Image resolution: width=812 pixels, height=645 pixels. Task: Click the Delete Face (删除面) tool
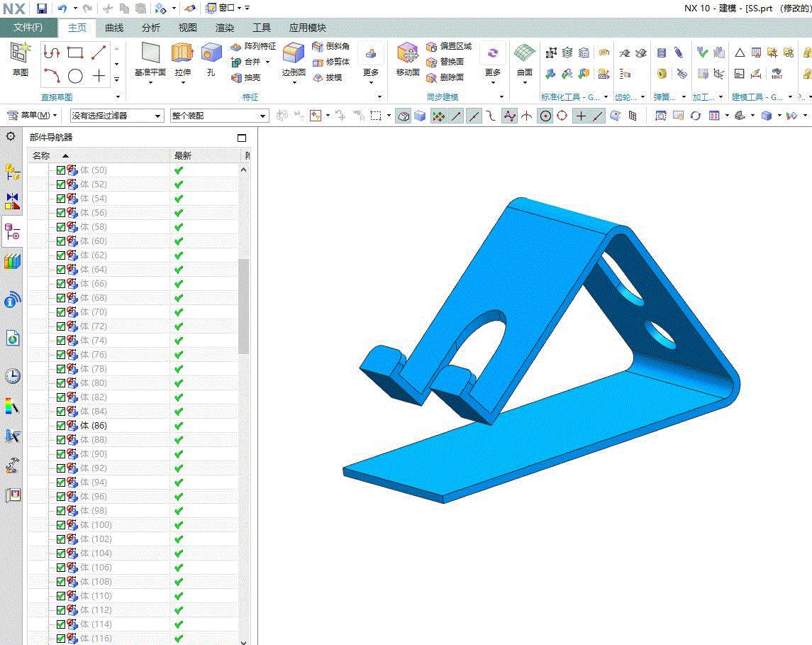point(445,77)
